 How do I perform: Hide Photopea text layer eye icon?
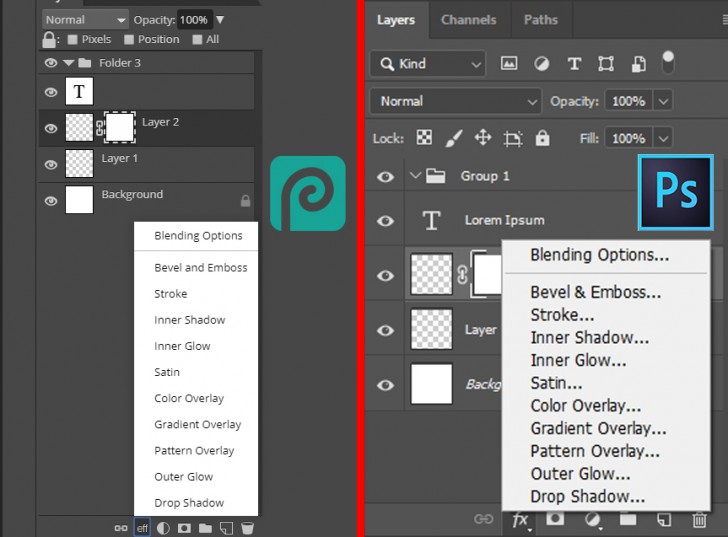coord(51,92)
